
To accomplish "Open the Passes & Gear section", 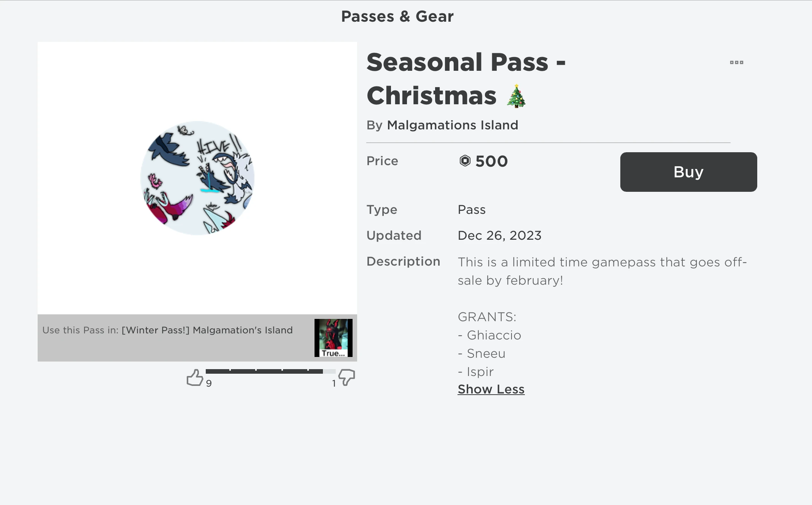I will pos(397,16).
